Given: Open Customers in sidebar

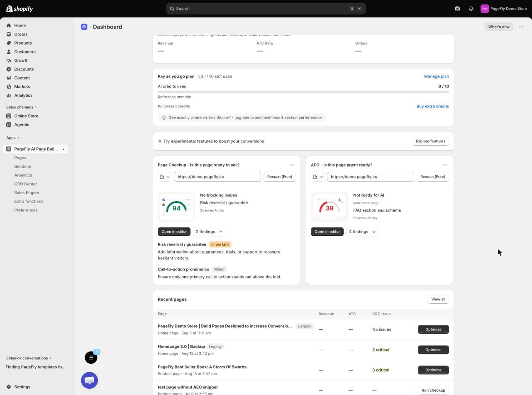Looking at the screenshot, I should pyautogui.click(x=24, y=52).
